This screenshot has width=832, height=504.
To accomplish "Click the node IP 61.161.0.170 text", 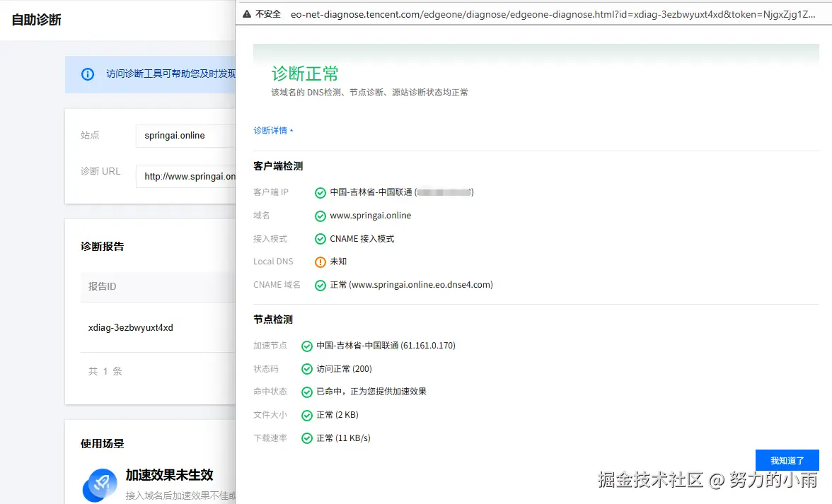I will click(x=428, y=346).
